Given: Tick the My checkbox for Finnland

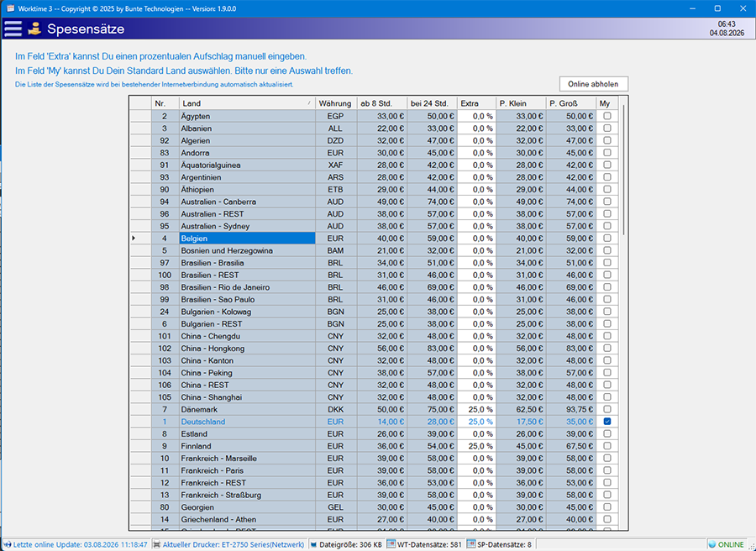Looking at the screenshot, I should pyautogui.click(x=607, y=446).
